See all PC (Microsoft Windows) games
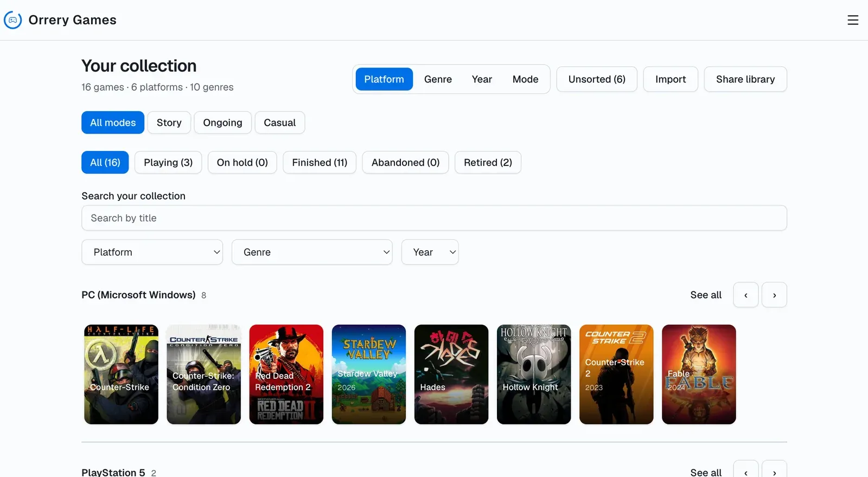This screenshot has width=868, height=477. point(706,295)
